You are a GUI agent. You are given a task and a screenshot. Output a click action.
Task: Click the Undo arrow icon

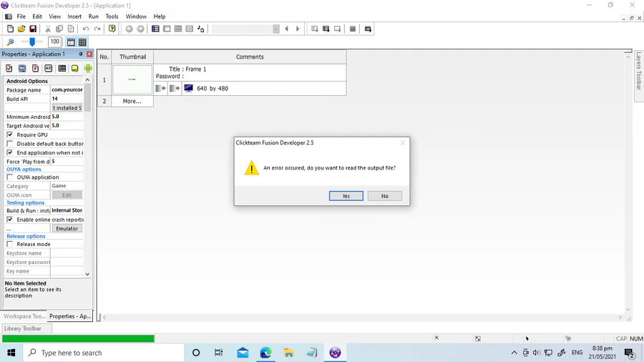(x=86, y=29)
